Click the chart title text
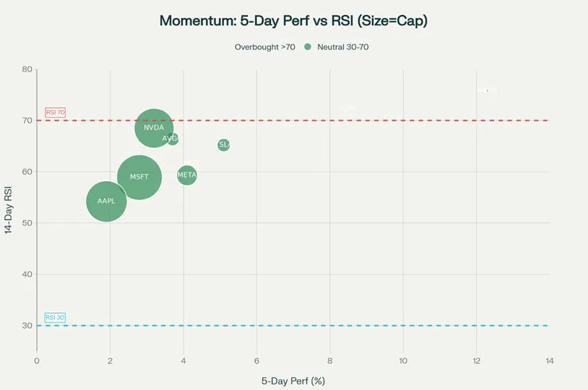 point(293,20)
